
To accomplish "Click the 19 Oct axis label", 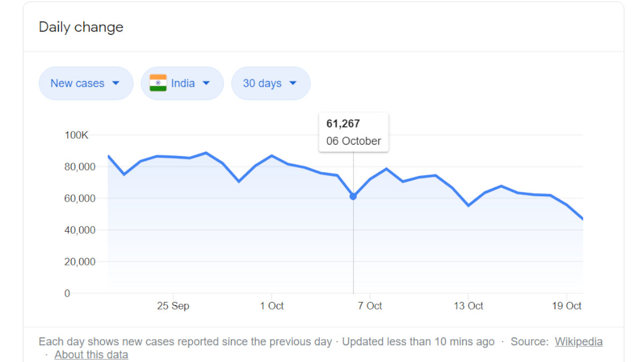I will coord(567,306).
